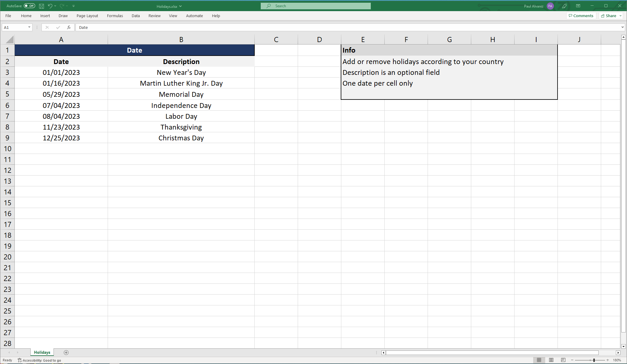Image resolution: width=627 pixels, height=364 pixels.
Task: Click the Comments button
Action: (581, 16)
